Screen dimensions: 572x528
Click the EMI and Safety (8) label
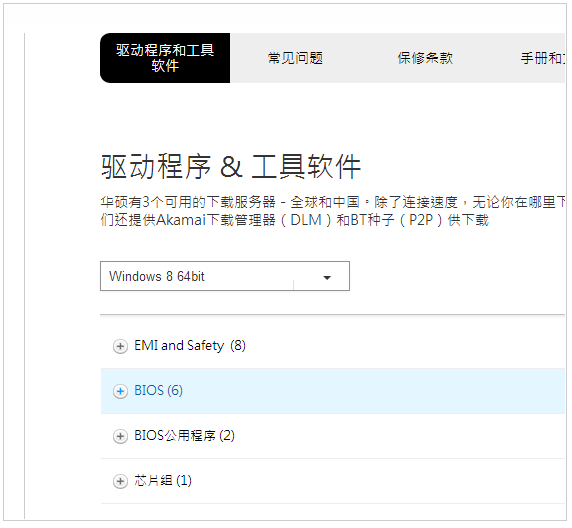tap(190, 346)
